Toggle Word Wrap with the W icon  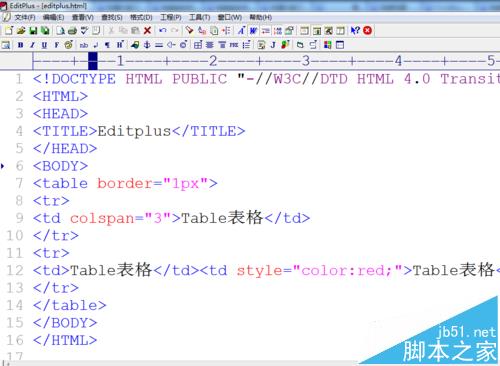pos(253,31)
